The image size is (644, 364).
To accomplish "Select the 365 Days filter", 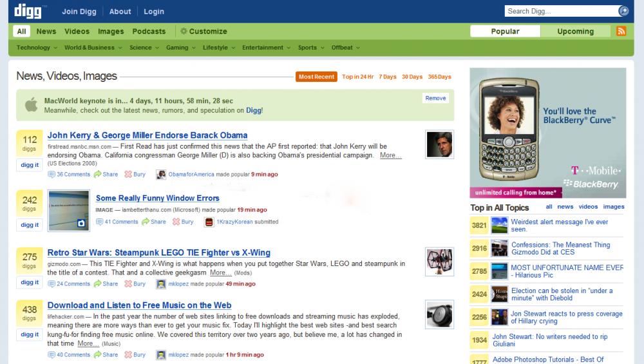I will 439,77.
